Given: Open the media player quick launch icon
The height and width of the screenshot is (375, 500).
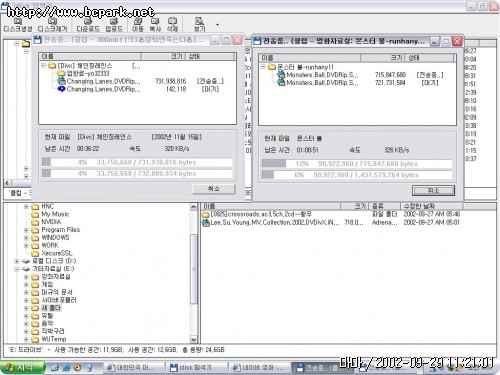Looking at the screenshot, I should coord(77,368).
